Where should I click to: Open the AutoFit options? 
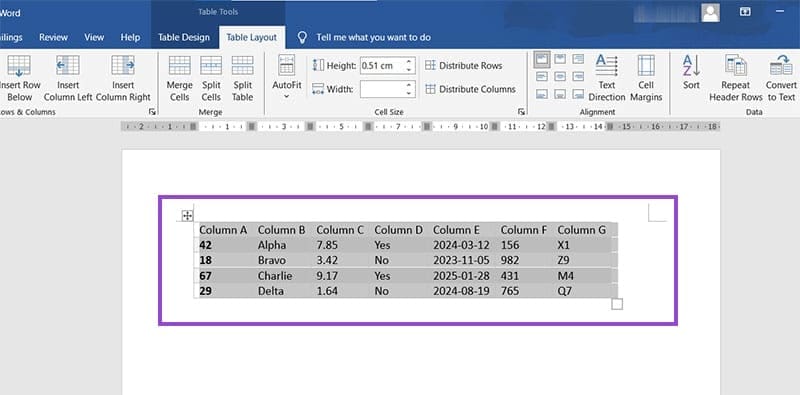[286, 78]
